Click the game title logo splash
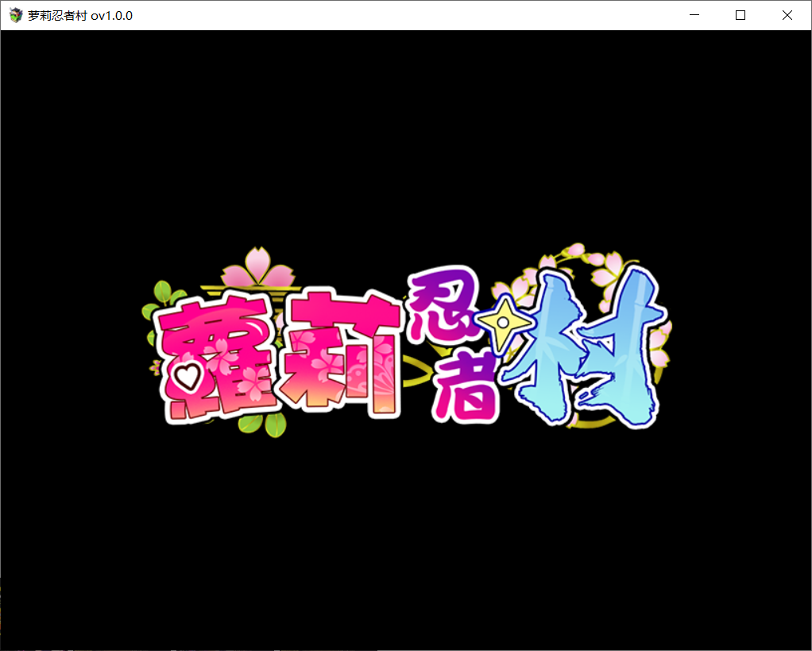The height and width of the screenshot is (651, 812). 406,341
